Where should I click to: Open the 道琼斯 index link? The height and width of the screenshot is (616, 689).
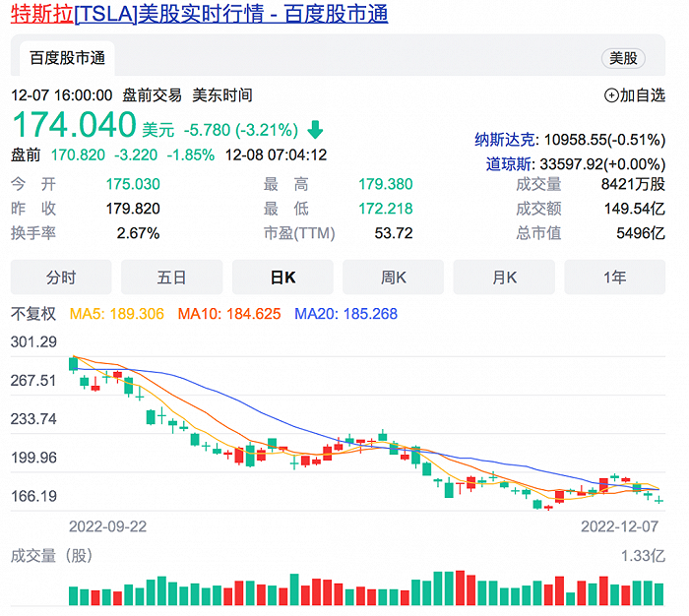509,164
